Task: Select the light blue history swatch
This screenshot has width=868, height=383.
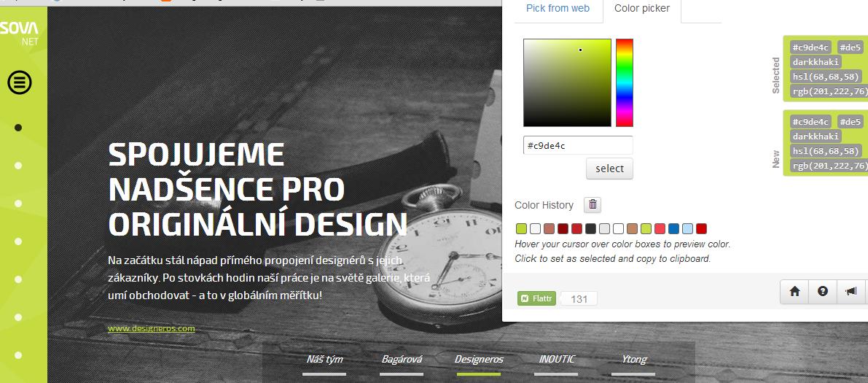Action: [687, 228]
